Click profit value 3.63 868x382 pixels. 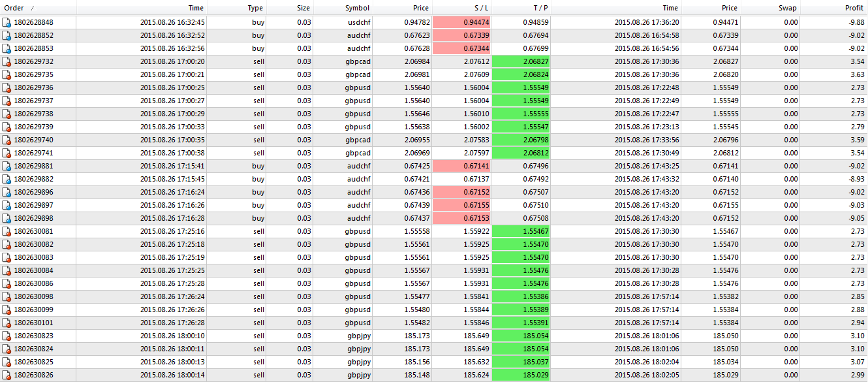857,74
